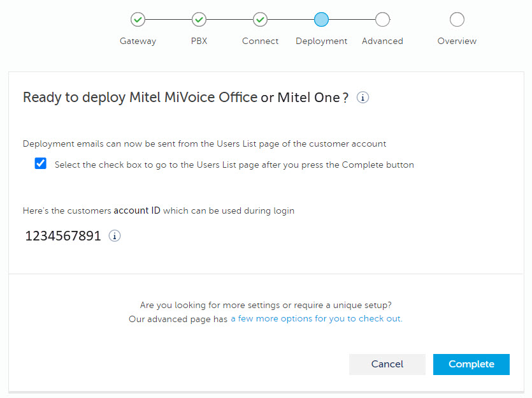Screen dimensions: 532x398
Task: Click the 'Select the check box' label text
Action: [234, 165]
